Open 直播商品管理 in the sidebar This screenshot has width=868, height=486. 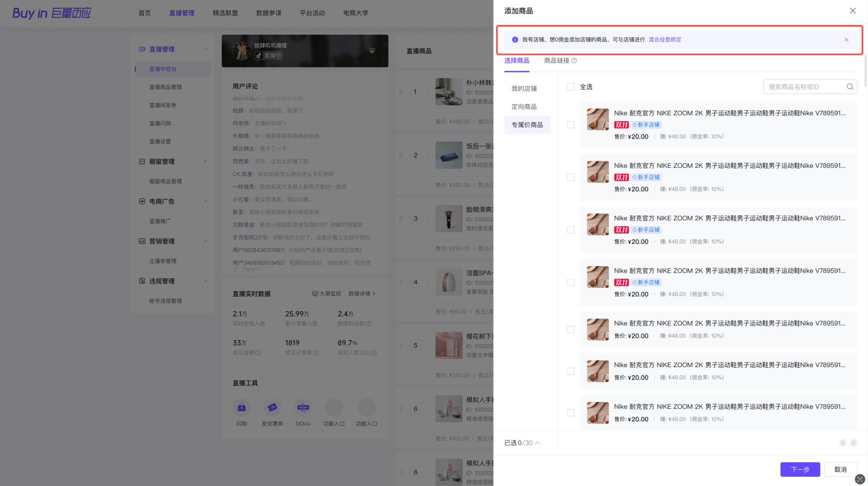tap(165, 87)
